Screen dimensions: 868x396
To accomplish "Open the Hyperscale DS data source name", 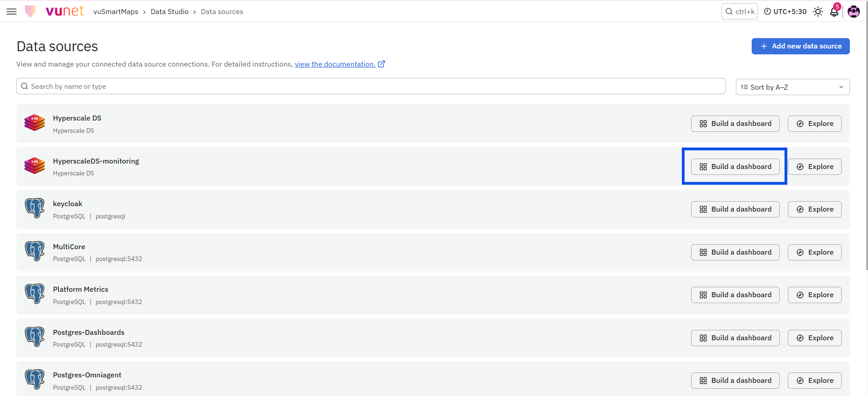I will point(77,118).
